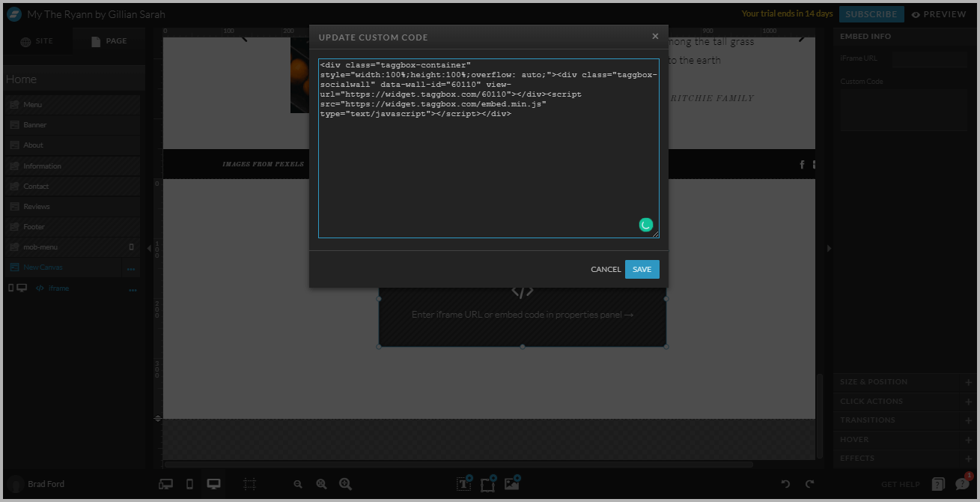
Task: Toggle mobile visibility for mob-menu layer
Action: pos(132,247)
